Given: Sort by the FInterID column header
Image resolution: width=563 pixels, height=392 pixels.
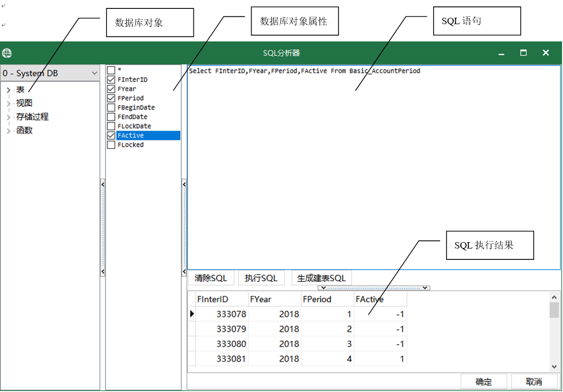Looking at the screenshot, I should point(222,299).
